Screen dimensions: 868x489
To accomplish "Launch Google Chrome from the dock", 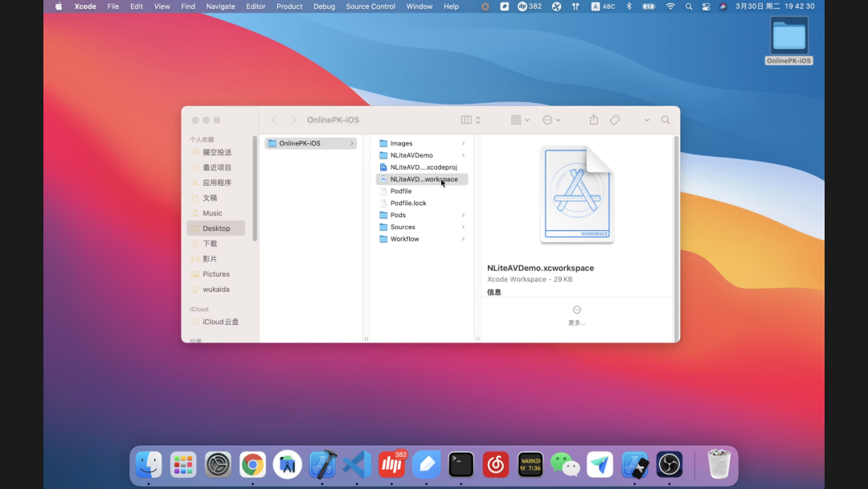I will 252,464.
